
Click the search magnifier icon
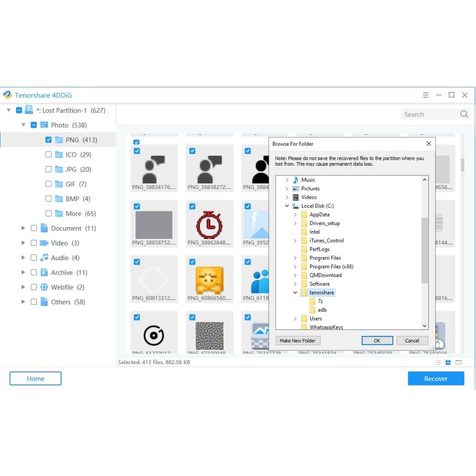(x=464, y=114)
